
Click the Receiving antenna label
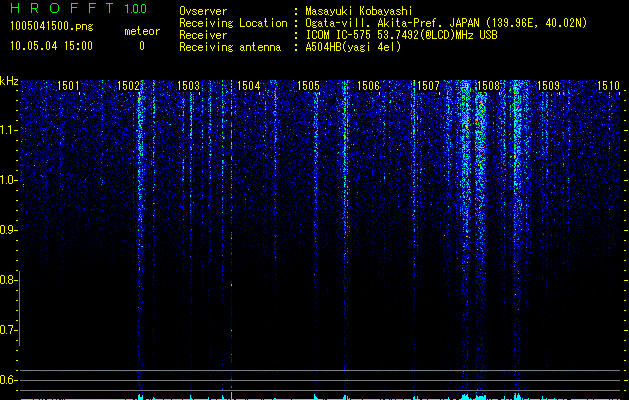(x=230, y=47)
